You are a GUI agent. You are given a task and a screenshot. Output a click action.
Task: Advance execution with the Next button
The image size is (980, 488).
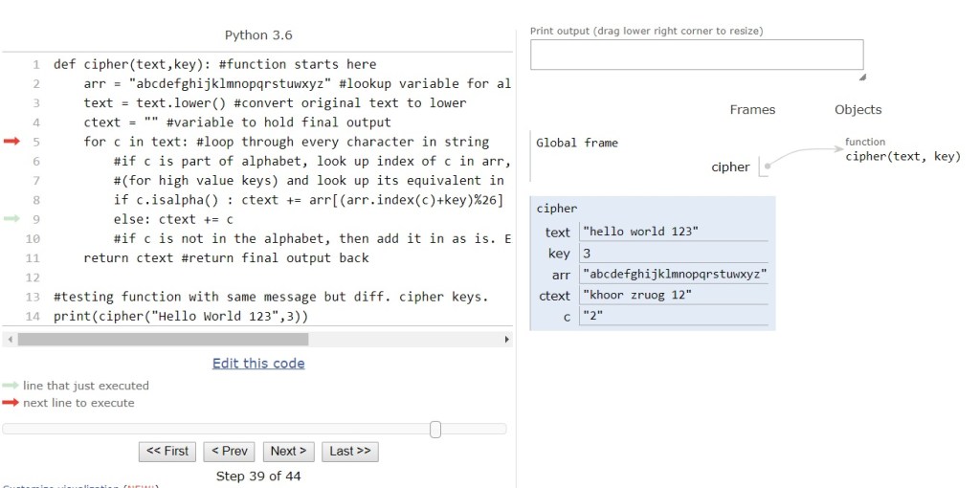point(288,451)
